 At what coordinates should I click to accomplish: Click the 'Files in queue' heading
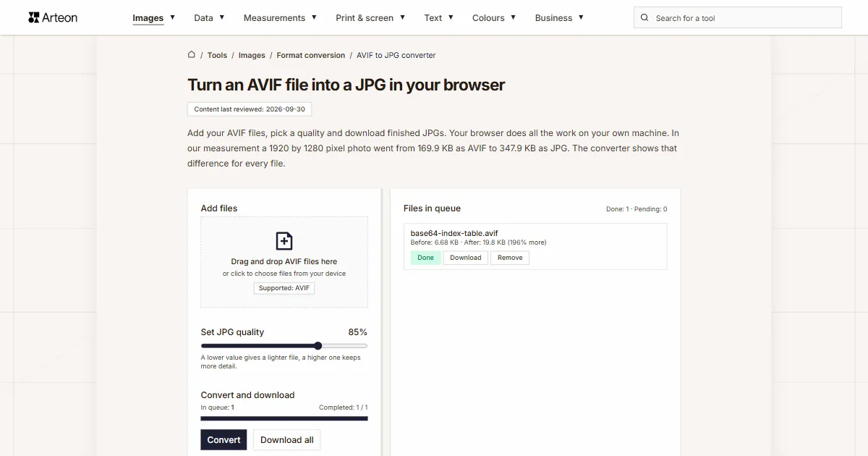[432, 208]
